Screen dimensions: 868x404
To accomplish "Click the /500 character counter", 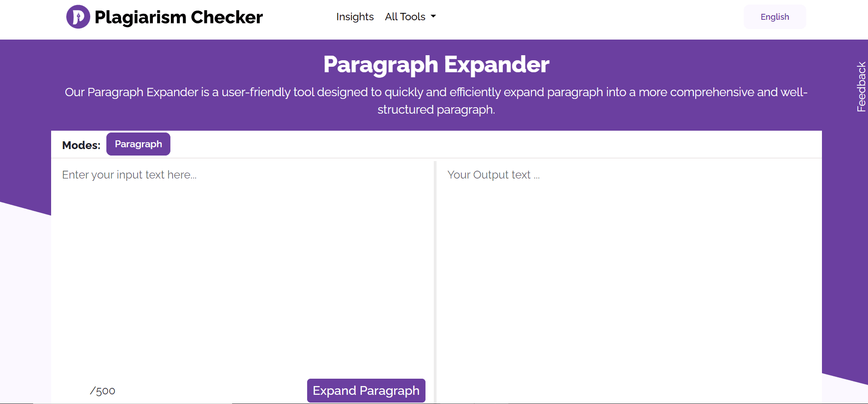I will (102, 390).
